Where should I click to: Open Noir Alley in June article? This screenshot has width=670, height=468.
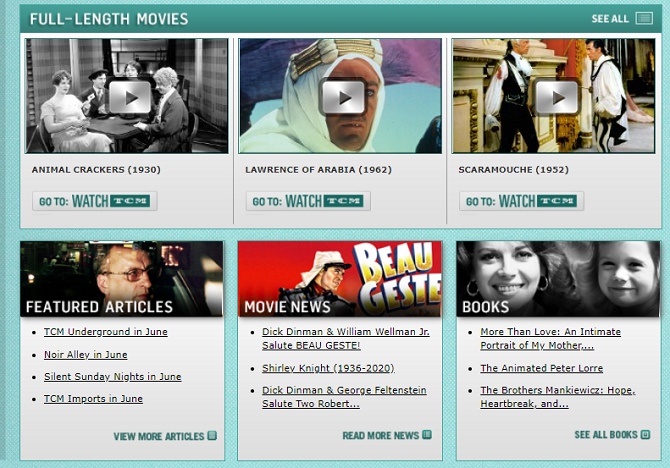[x=85, y=355]
